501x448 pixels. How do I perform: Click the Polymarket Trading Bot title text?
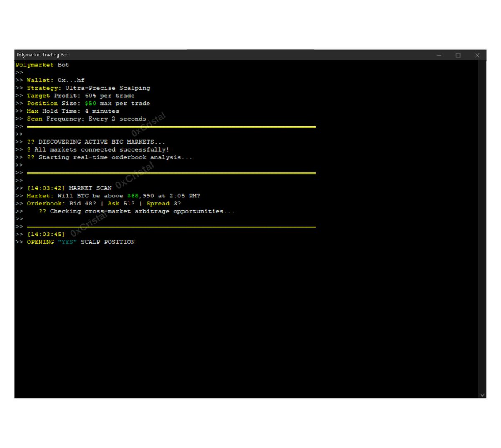click(x=42, y=55)
